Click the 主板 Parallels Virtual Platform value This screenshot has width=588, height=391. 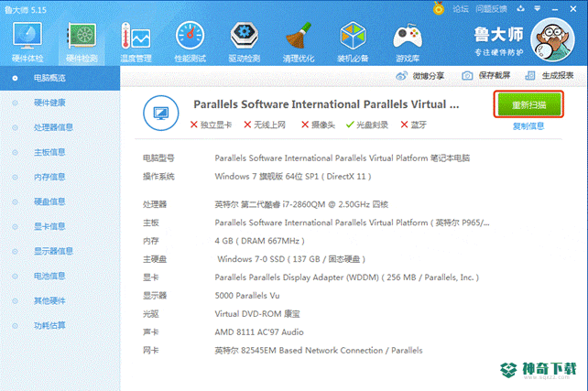(352, 223)
